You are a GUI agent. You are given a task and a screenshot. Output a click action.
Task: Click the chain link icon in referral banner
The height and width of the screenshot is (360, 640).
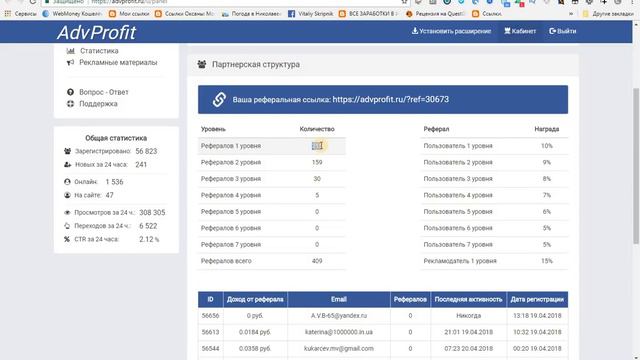(x=219, y=100)
